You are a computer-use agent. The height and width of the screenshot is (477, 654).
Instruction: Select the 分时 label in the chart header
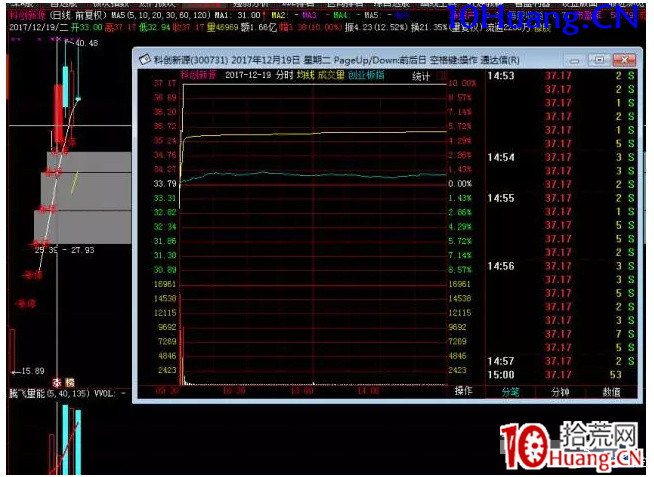(x=284, y=75)
